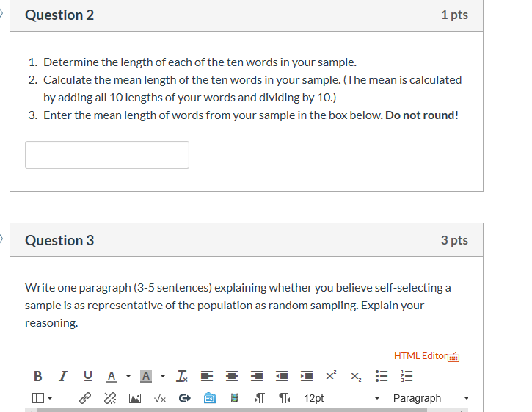Open the math equation editor

coord(160,398)
